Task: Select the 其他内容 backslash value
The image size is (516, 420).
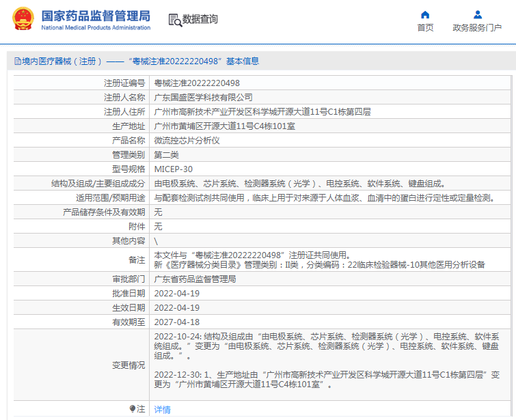Action: (x=156, y=241)
